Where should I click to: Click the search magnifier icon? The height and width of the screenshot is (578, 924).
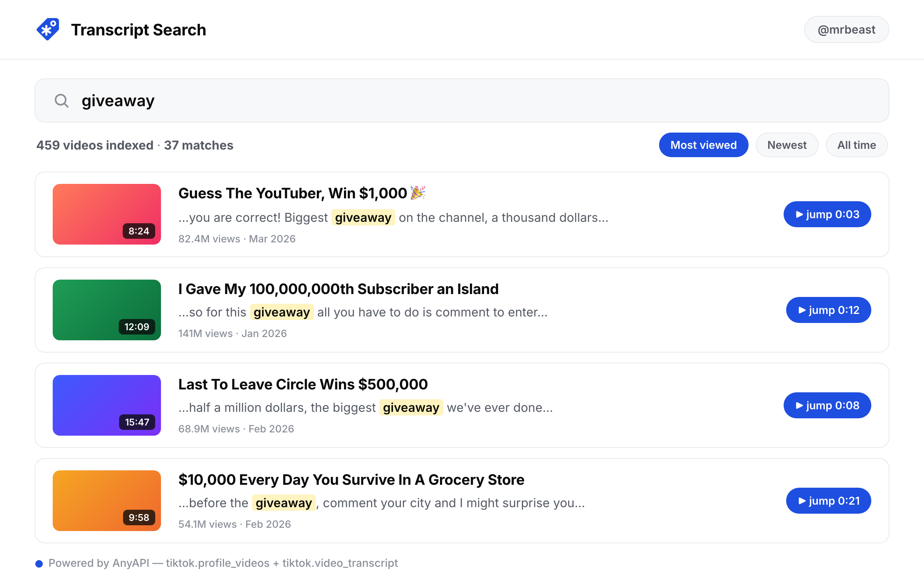(61, 101)
